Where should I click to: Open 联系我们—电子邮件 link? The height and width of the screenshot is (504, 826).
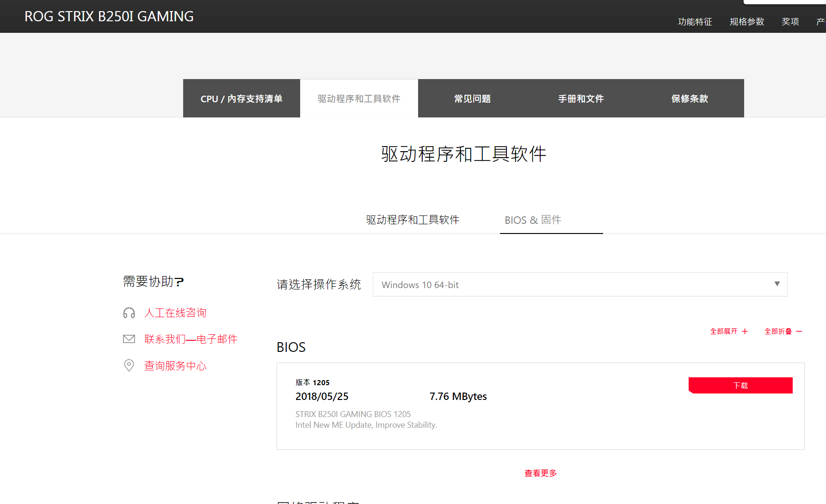pyautogui.click(x=191, y=339)
